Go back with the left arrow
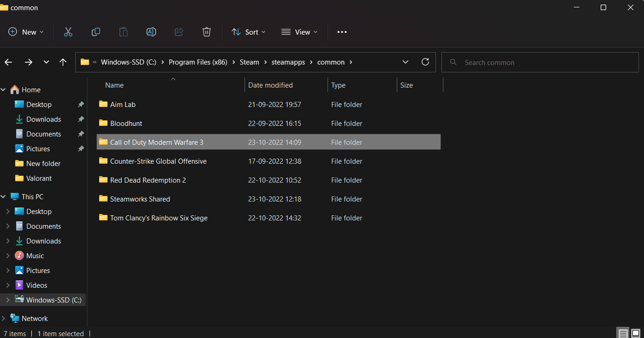 tap(8, 62)
